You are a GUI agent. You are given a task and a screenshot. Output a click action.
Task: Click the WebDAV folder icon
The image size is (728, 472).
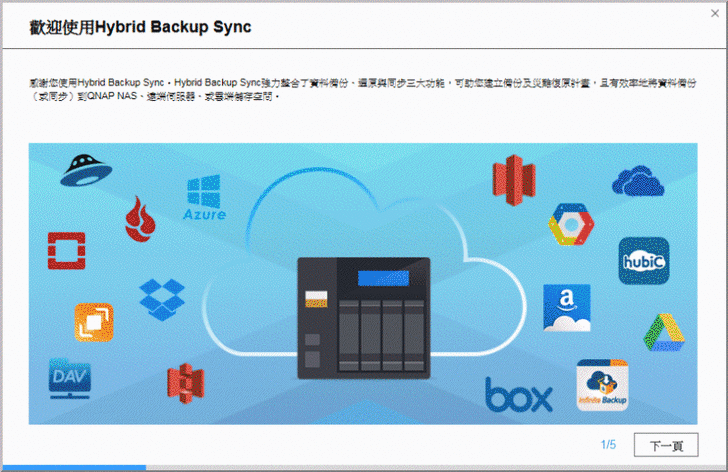click(x=70, y=379)
